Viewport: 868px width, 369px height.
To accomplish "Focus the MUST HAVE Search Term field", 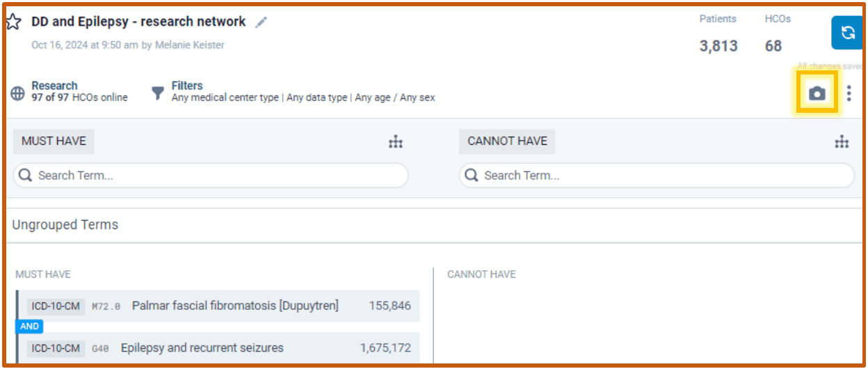I will [x=211, y=175].
